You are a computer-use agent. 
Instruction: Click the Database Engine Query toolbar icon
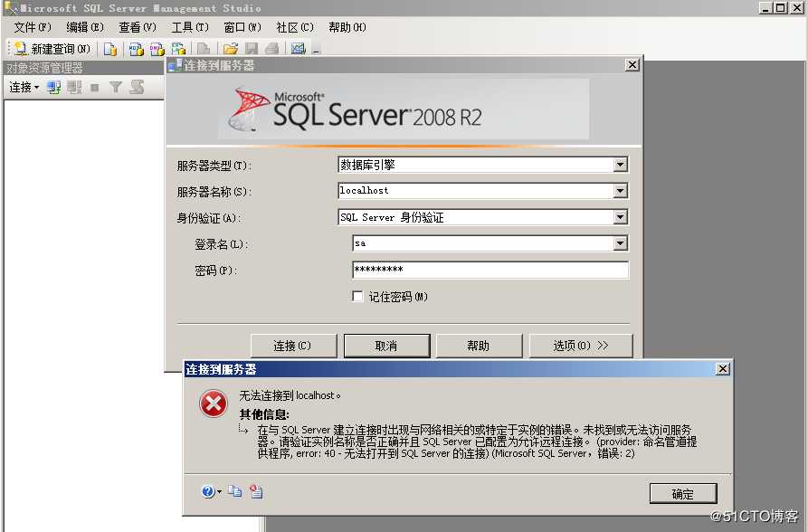pyautogui.click(x=110, y=49)
